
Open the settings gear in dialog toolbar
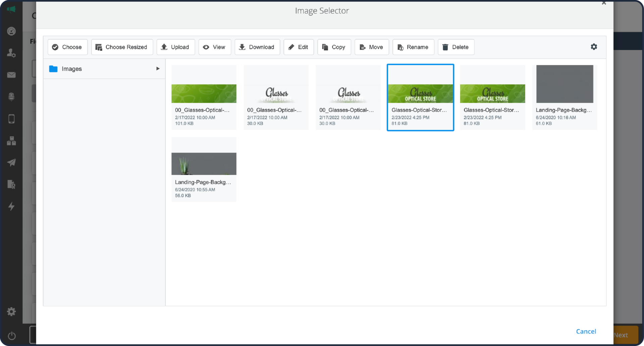coord(594,47)
